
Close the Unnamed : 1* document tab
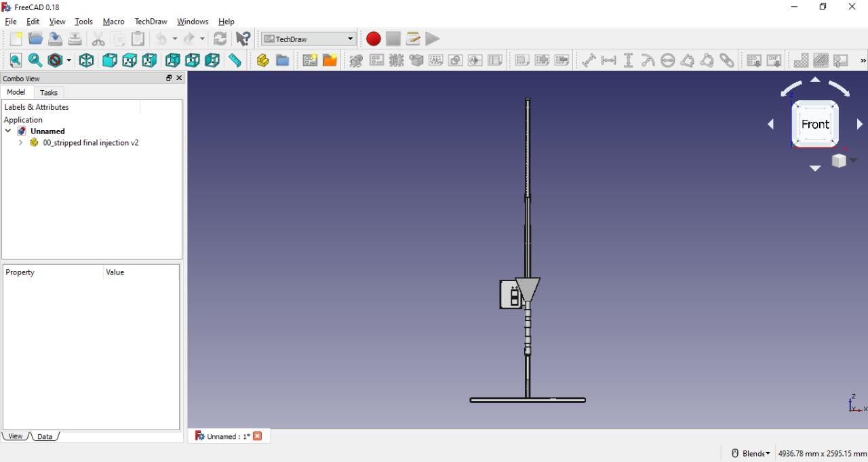pyautogui.click(x=258, y=436)
